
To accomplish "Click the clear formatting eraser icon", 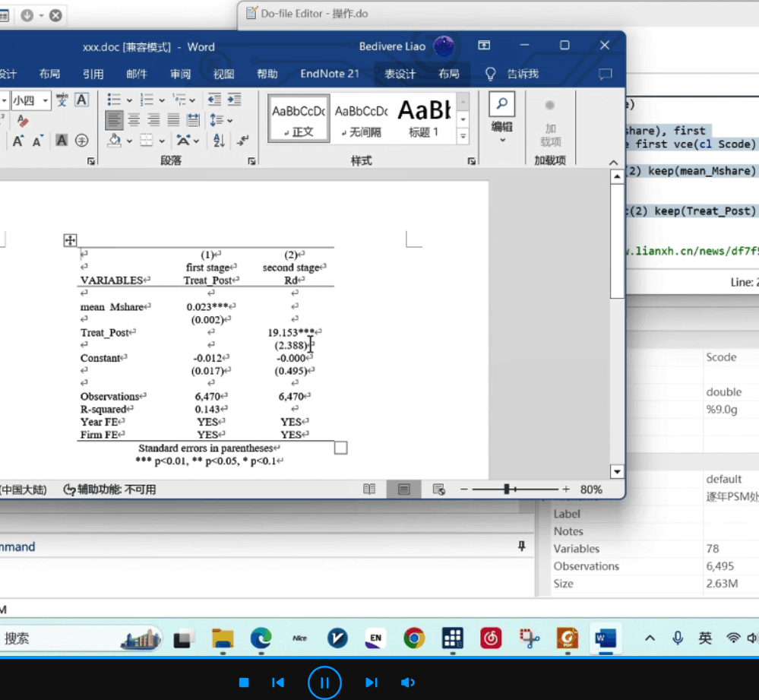I will [x=22, y=121].
